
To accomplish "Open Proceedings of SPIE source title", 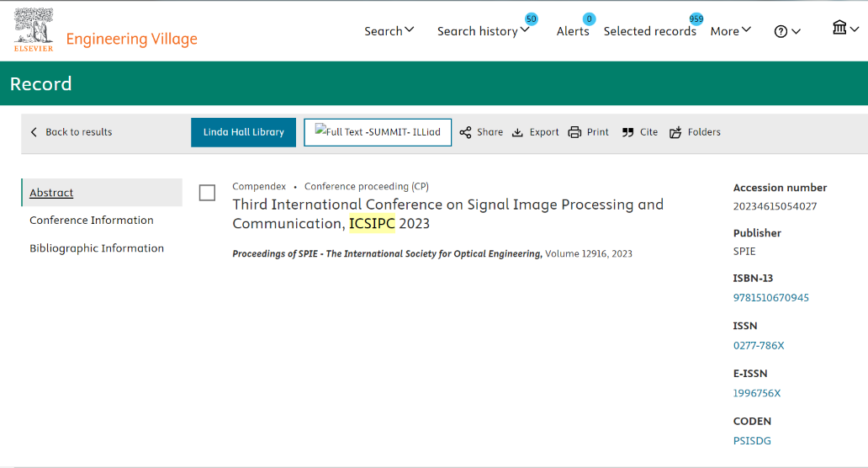I will pyautogui.click(x=386, y=253).
